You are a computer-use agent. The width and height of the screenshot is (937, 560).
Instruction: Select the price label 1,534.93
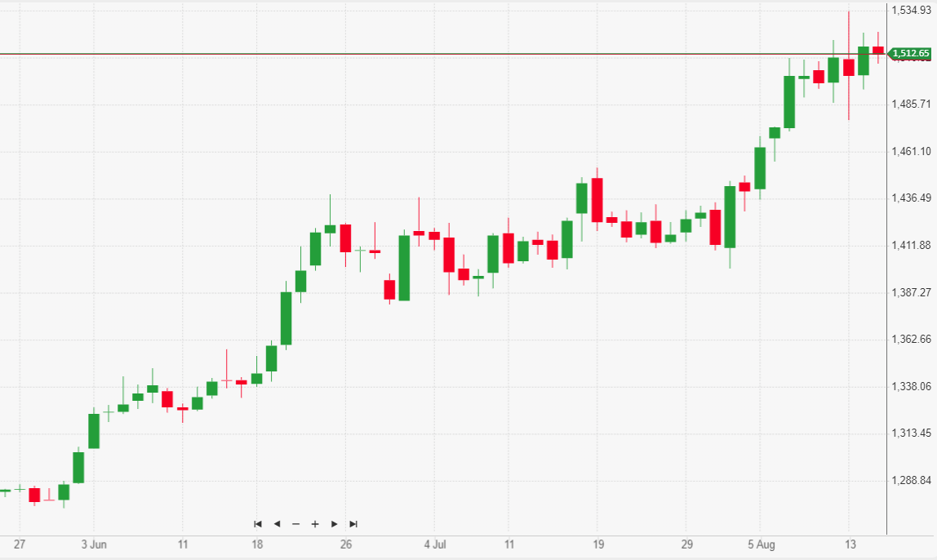point(912,10)
